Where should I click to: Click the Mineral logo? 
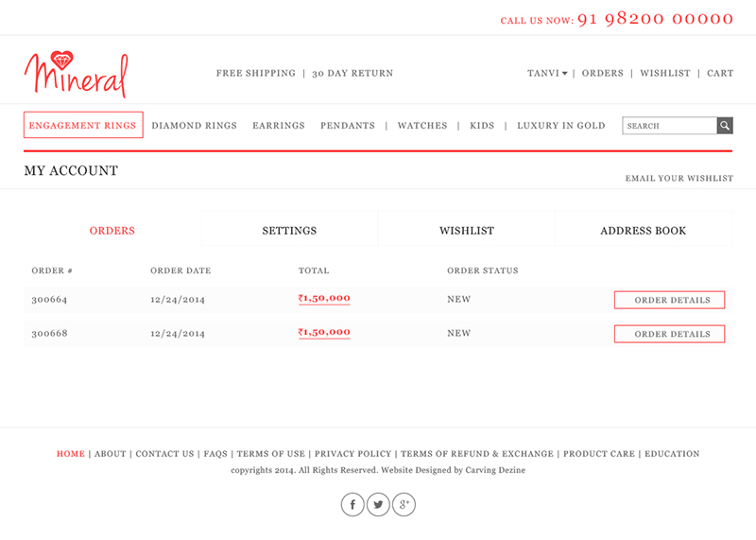click(x=76, y=74)
